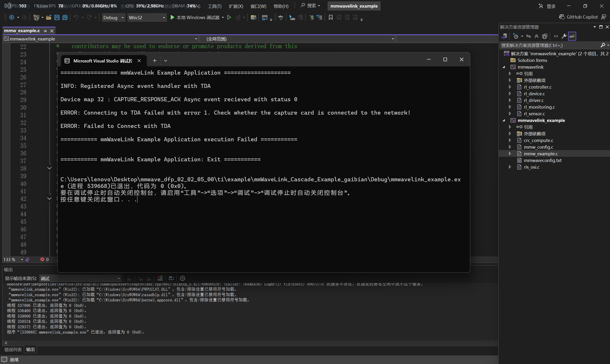Collapse the code fold chevron at line 38
The width and height of the screenshot is (610, 364).
pos(49,168)
